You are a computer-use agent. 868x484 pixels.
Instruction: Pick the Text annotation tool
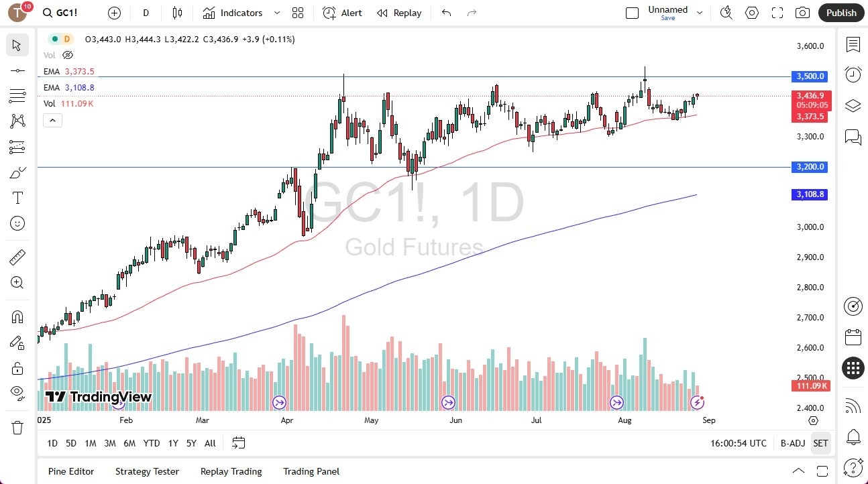pyautogui.click(x=17, y=197)
